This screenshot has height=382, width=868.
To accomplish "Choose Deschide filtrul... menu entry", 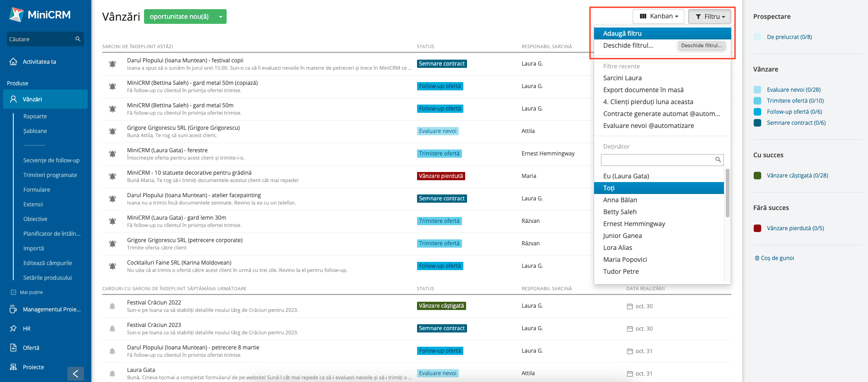I will (628, 45).
